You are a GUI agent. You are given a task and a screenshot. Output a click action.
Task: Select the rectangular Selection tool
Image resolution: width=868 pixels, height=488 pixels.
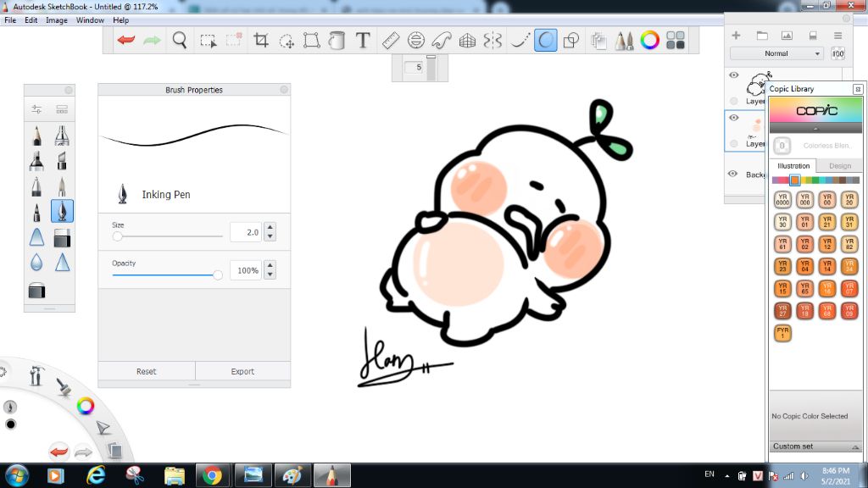(209, 41)
